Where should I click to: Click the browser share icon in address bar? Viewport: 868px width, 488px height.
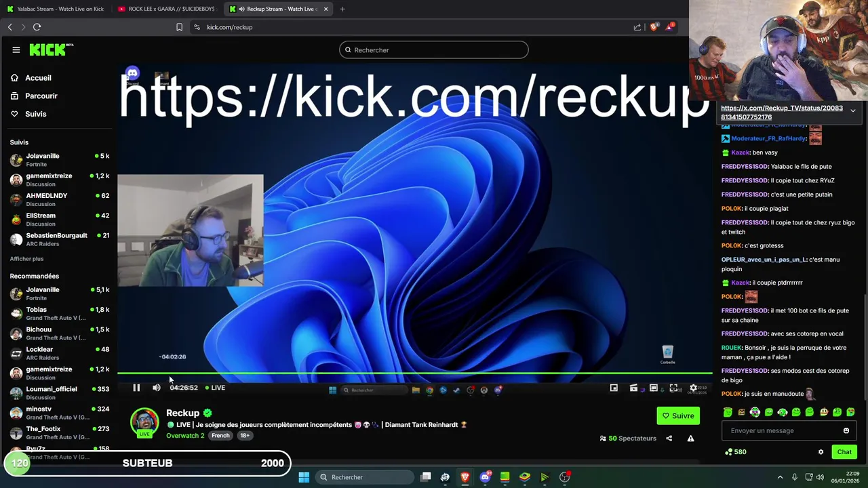pyautogui.click(x=637, y=27)
